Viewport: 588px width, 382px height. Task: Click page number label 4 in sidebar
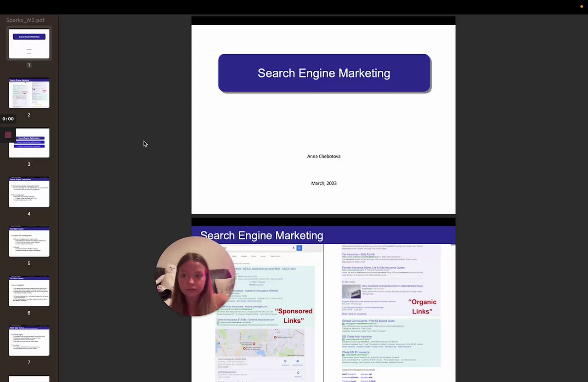[29, 213]
